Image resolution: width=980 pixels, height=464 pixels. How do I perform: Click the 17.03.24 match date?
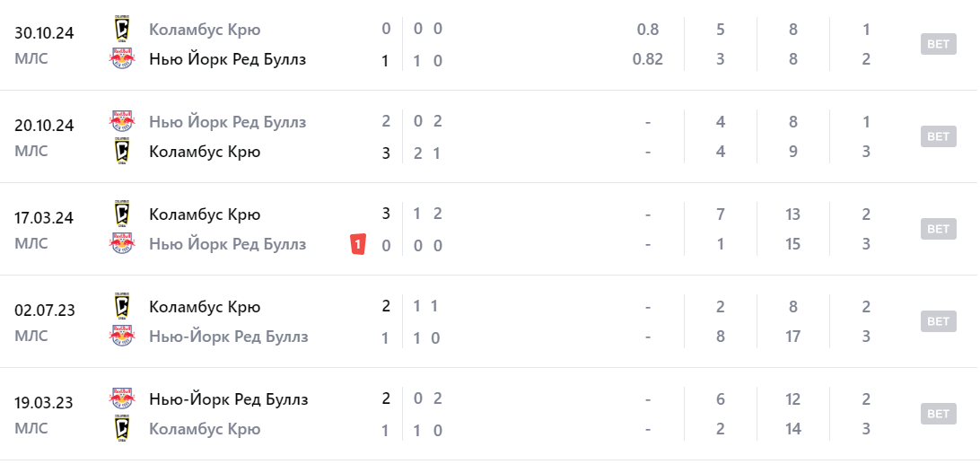click(44, 215)
